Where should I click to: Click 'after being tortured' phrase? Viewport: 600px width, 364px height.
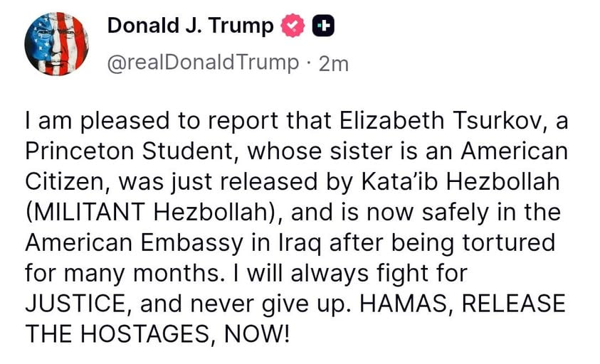[442, 243]
